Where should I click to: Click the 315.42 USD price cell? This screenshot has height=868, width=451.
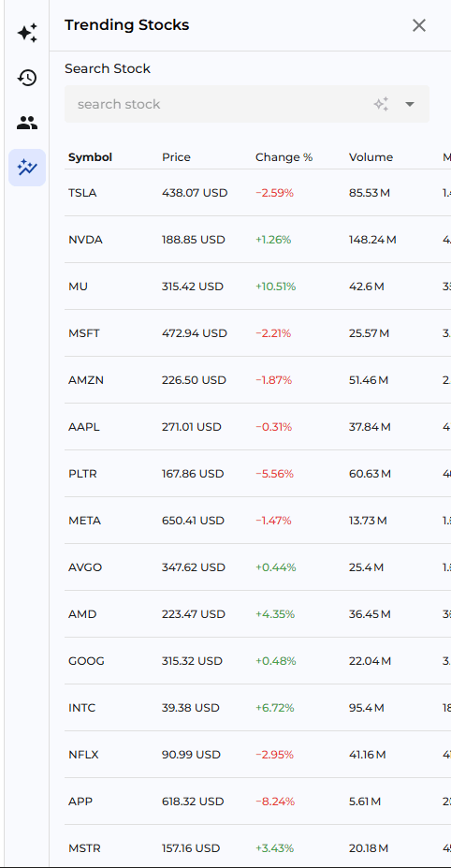pos(193,287)
